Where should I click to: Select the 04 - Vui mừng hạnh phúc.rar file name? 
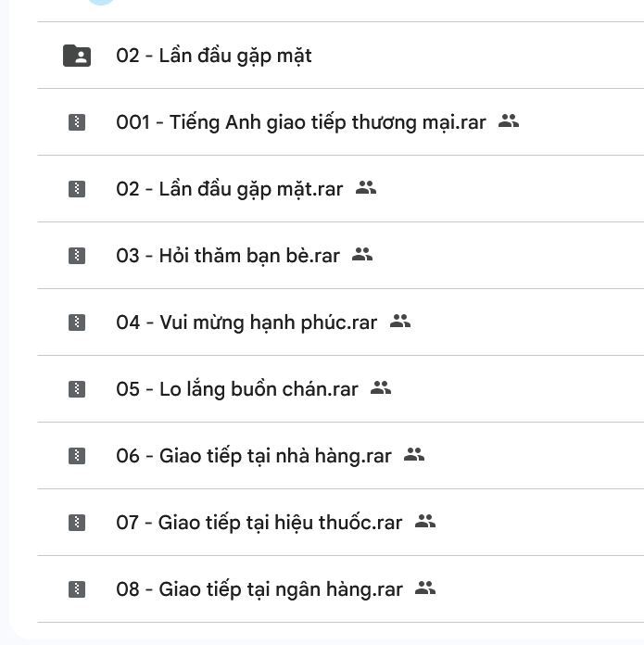coord(246,322)
